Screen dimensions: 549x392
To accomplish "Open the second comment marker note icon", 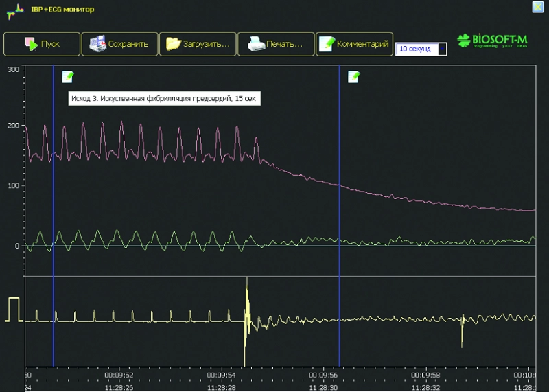I will pos(354,76).
